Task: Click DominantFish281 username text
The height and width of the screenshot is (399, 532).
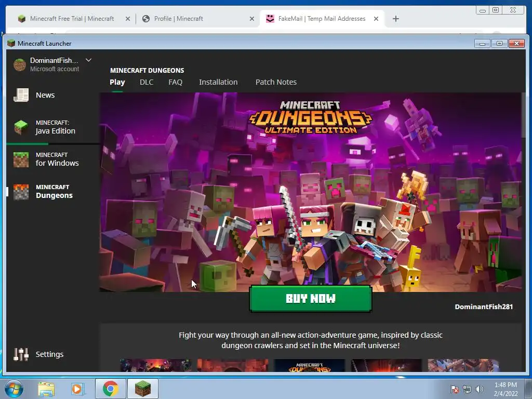Action: pos(484,307)
